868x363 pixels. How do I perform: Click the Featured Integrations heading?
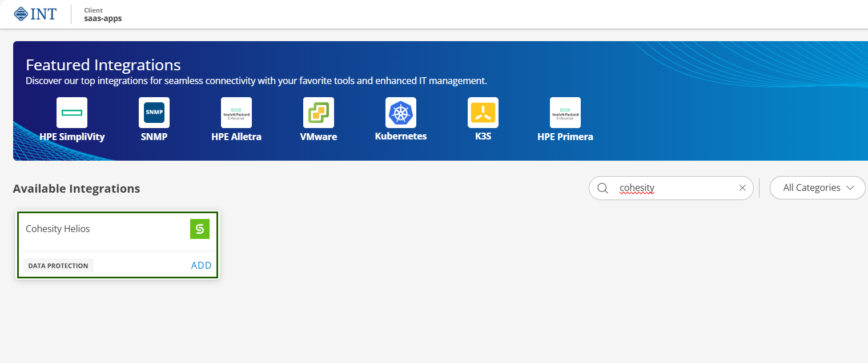(103, 65)
